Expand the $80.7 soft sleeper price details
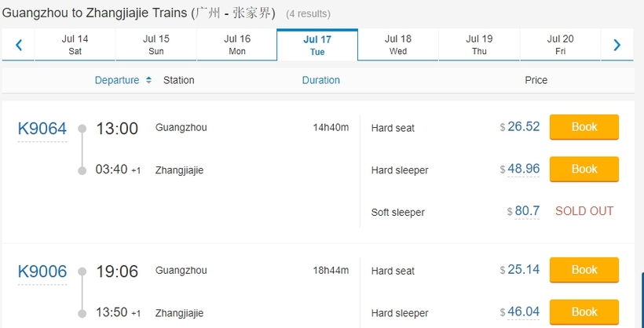This screenshot has width=644, height=328. click(x=527, y=211)
